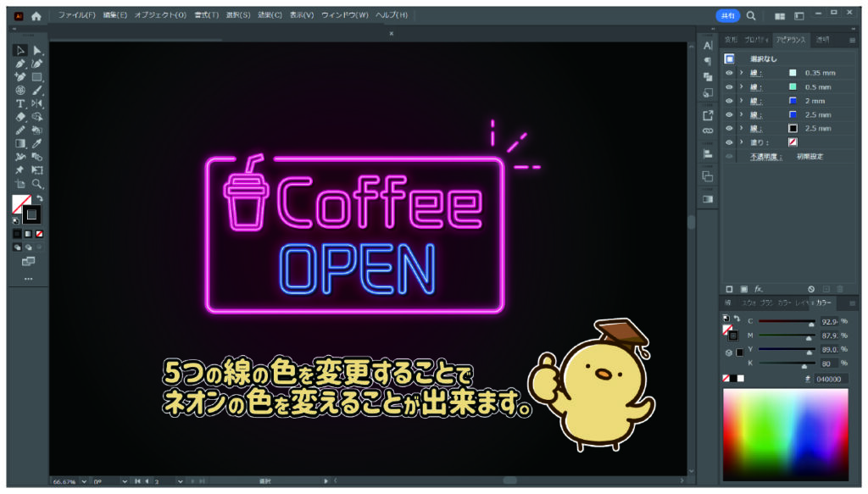Open the artboard number dropdown
868x494 pixels.
(x=180, y=482)
